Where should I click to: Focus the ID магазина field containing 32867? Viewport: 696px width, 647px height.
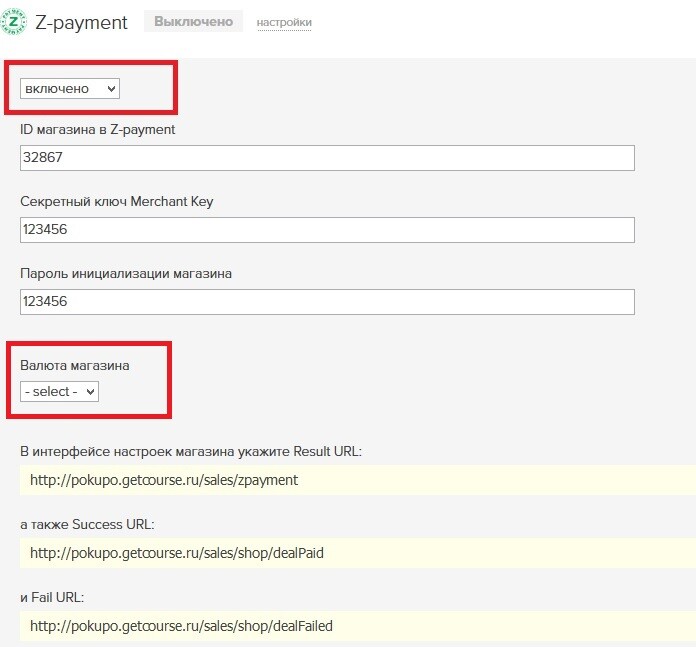click(x=327, y=158)
